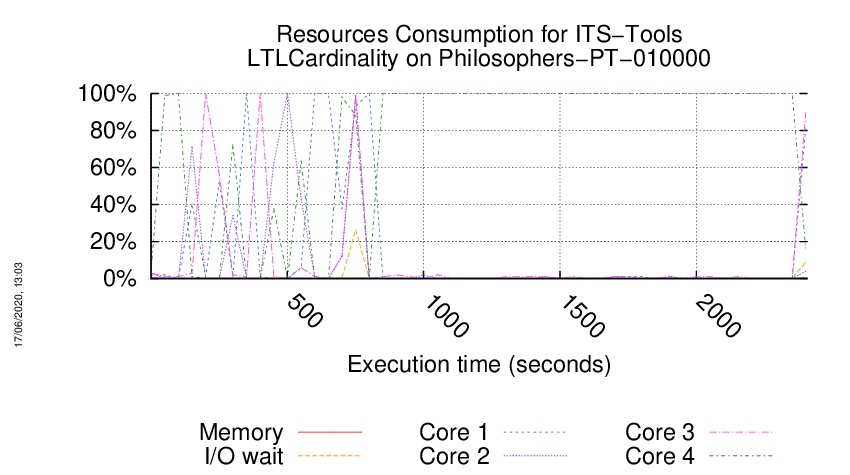
Task: Click the magenta Core 3 legend line sample
Action: tap(740, 432)
